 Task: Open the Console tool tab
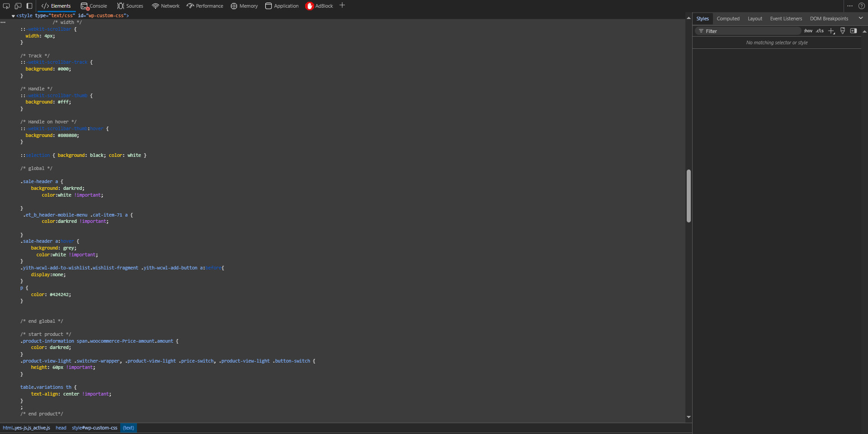coord(94,6)
